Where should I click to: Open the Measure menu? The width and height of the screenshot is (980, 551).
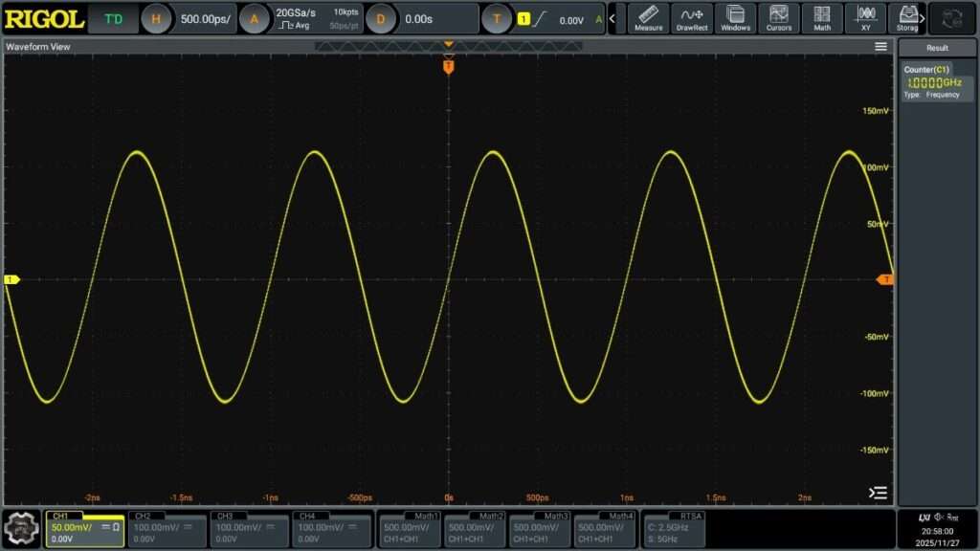click(x=648, y=18)
